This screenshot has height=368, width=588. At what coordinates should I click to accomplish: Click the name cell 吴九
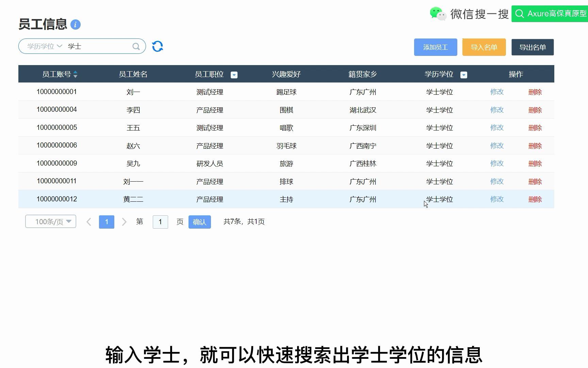pos(133,164)
